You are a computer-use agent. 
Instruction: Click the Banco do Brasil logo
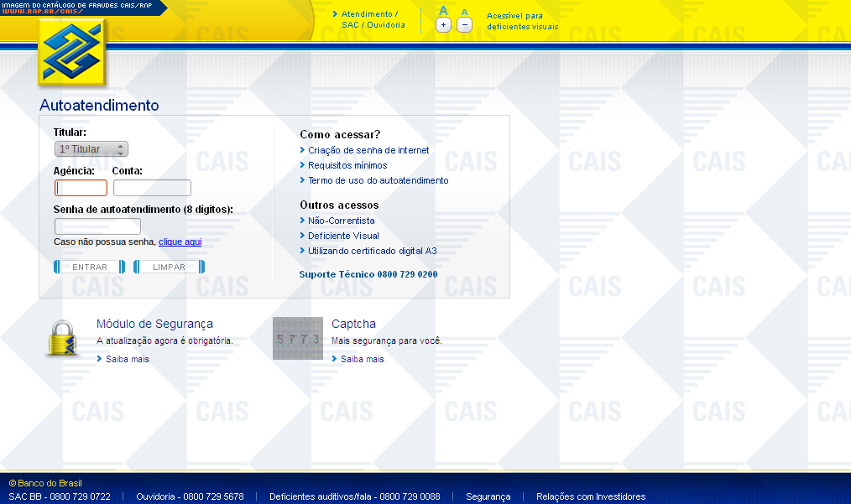pos(72,53)
